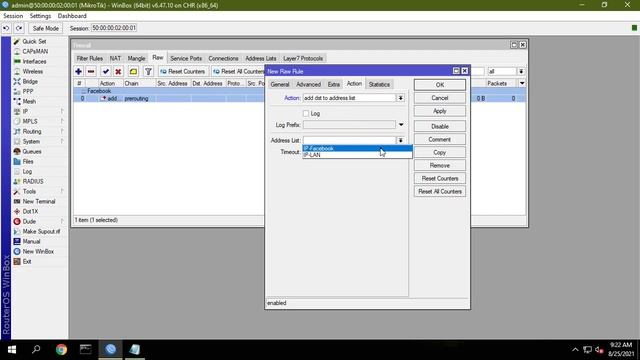Open Wireless in sidebar
The width and height of the screenshot is (640, 360).
[33, 71]
